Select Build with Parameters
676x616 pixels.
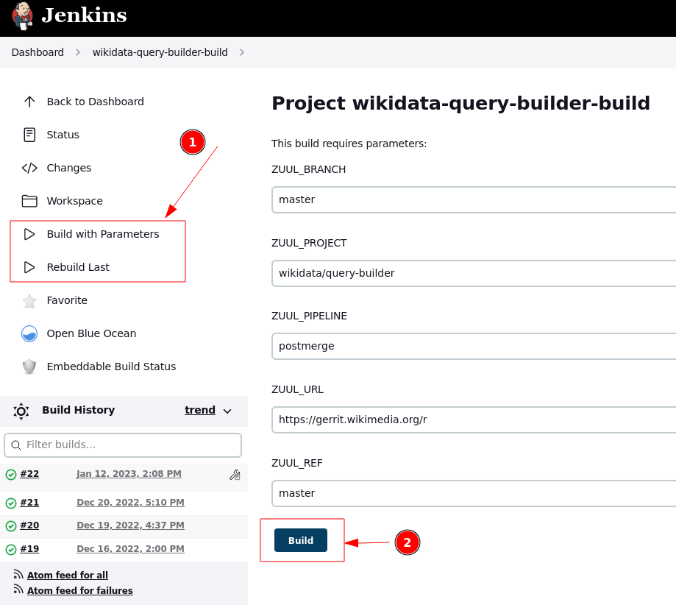click(103, 234)
